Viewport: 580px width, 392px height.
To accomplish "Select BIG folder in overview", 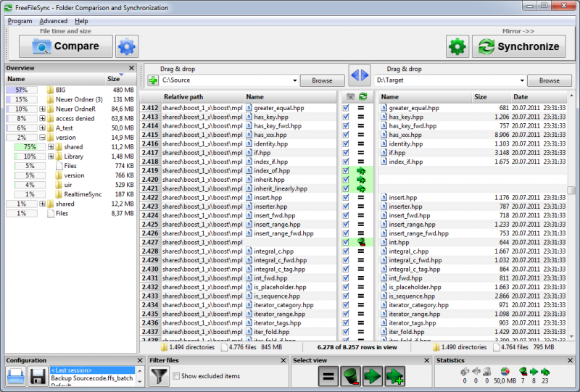I will 61,90.
